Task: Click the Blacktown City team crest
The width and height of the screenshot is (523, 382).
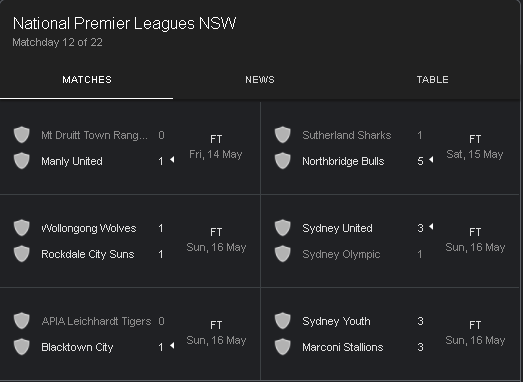Action: 22,347
